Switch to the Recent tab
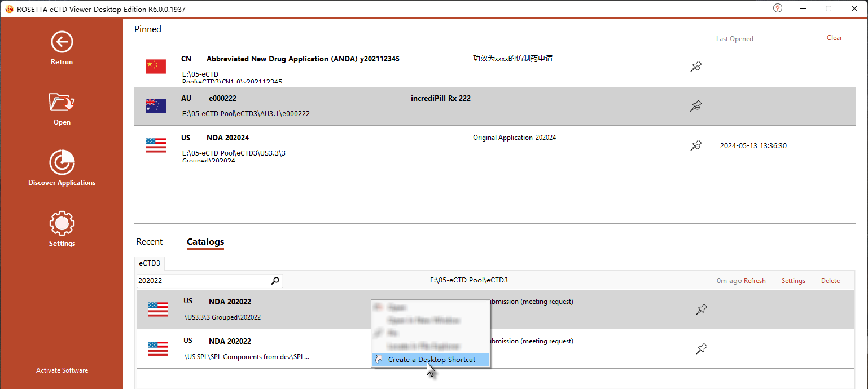This screenshot has height=389, width=868. click(x=150, y=242)
